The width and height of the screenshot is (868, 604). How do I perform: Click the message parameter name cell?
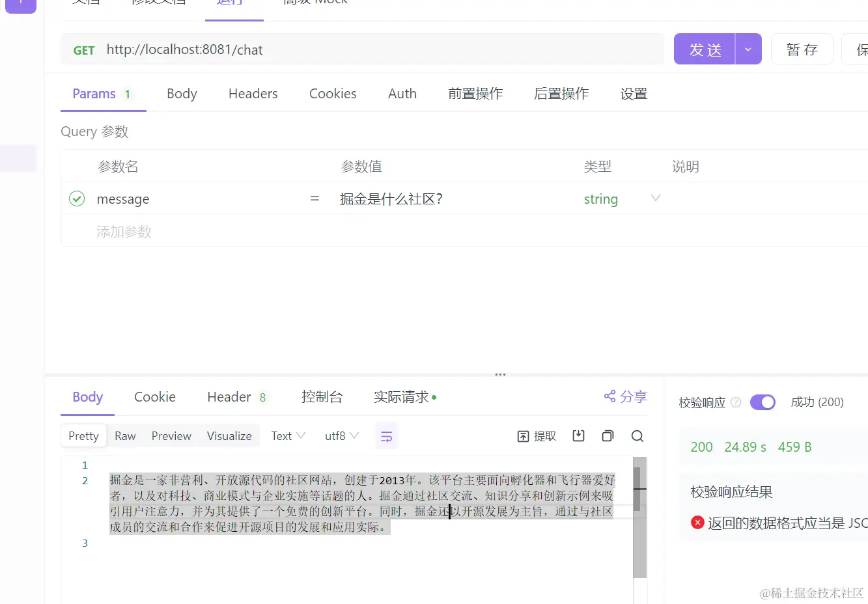(123, 199)
